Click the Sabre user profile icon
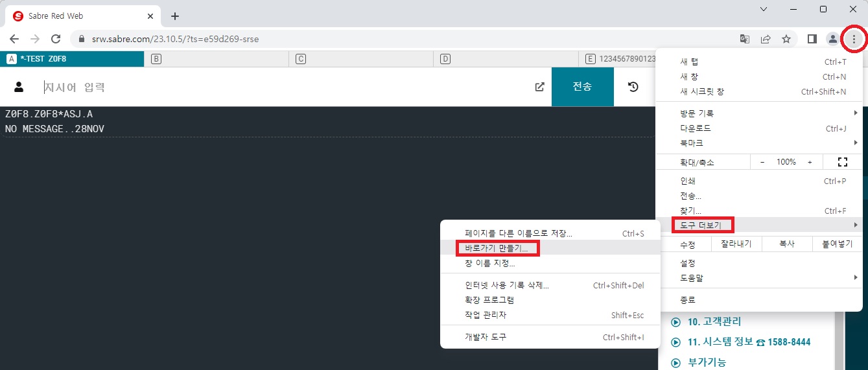 (19, 87)
